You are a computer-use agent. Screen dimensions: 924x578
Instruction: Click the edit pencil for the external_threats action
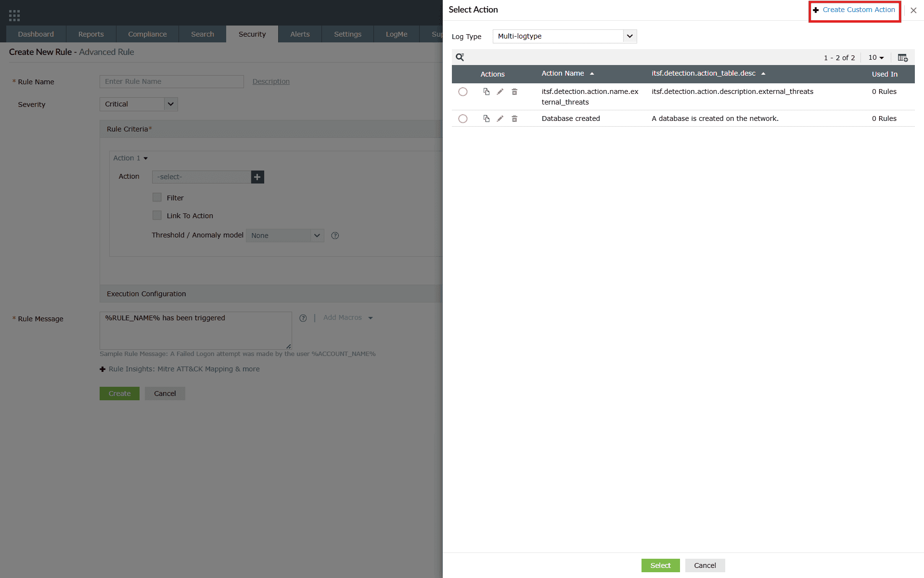pos(500,92)
